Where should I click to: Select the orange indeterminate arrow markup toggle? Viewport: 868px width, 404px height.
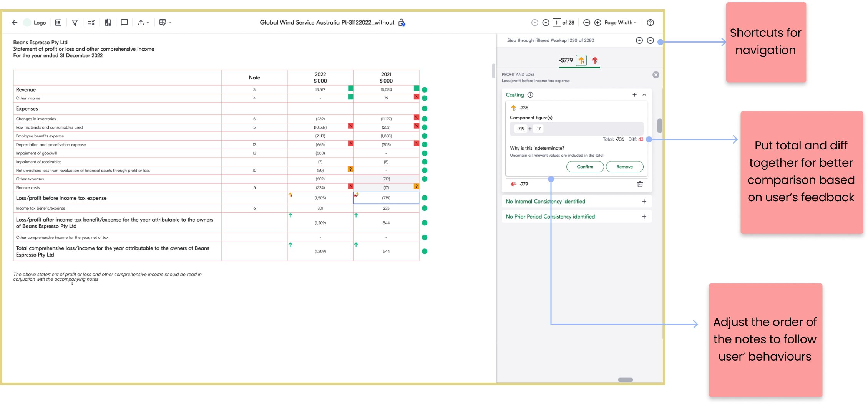coord(581,60)
